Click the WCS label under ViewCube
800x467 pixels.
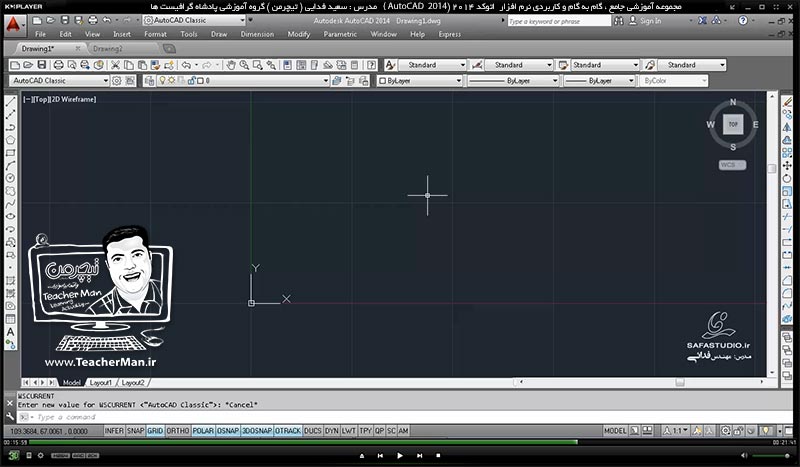coord(732,165)
